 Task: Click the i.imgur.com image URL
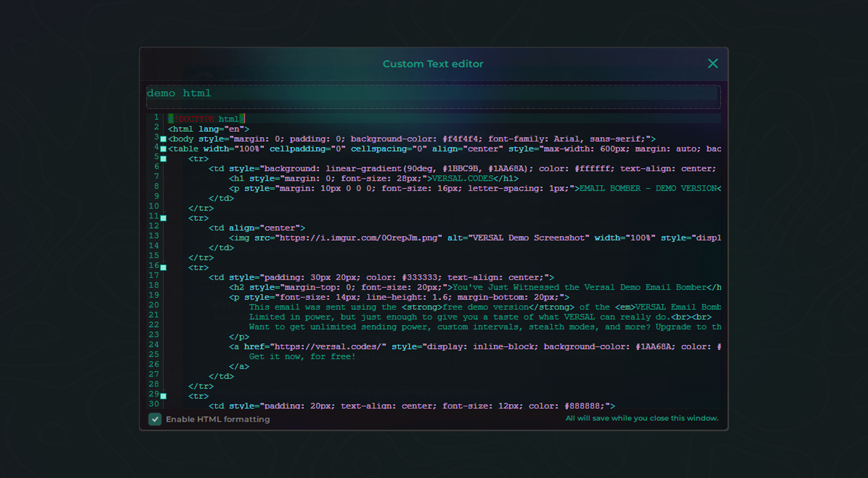[x=358, y=238]
